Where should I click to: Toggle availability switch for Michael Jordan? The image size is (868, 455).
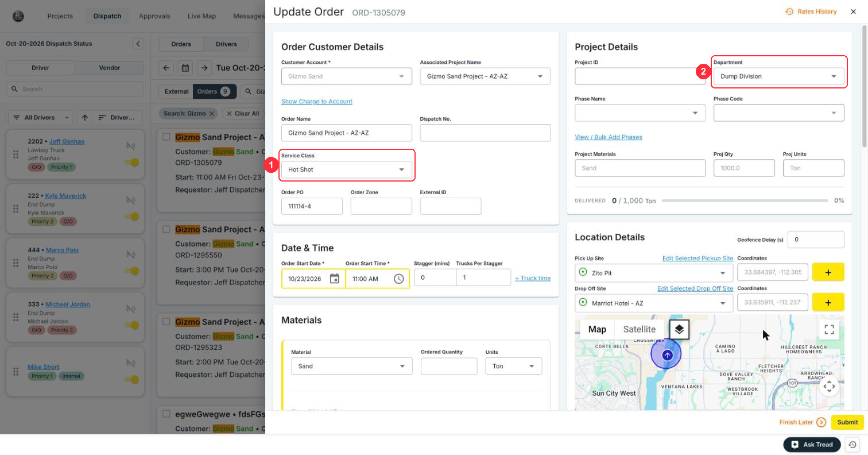133,325
